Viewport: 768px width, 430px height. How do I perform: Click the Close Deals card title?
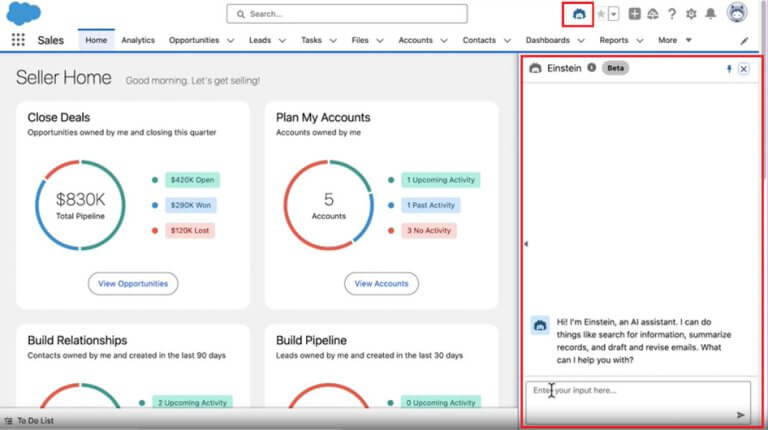(59, 118)
